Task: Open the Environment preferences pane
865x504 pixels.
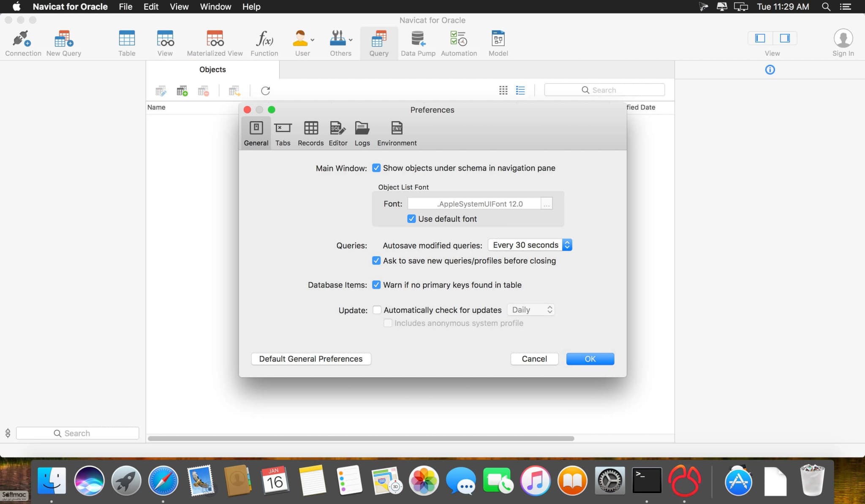Action: [397, 133]
